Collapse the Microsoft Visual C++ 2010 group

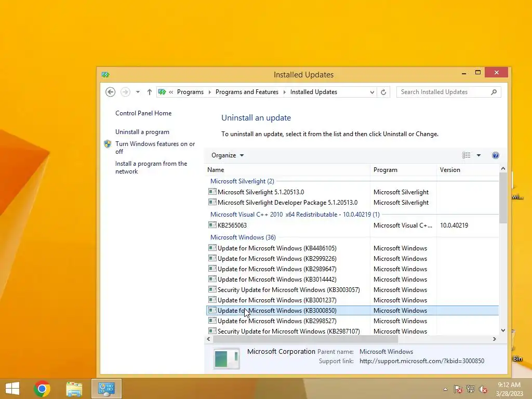tap(295, 215)
